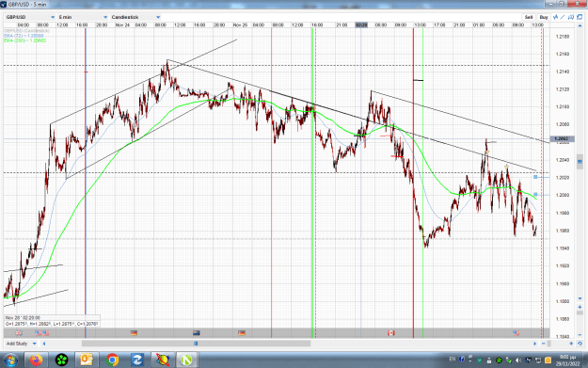Open Firefox from the taskbar
The image size is (588, 368).
click(x=37, y=360)
